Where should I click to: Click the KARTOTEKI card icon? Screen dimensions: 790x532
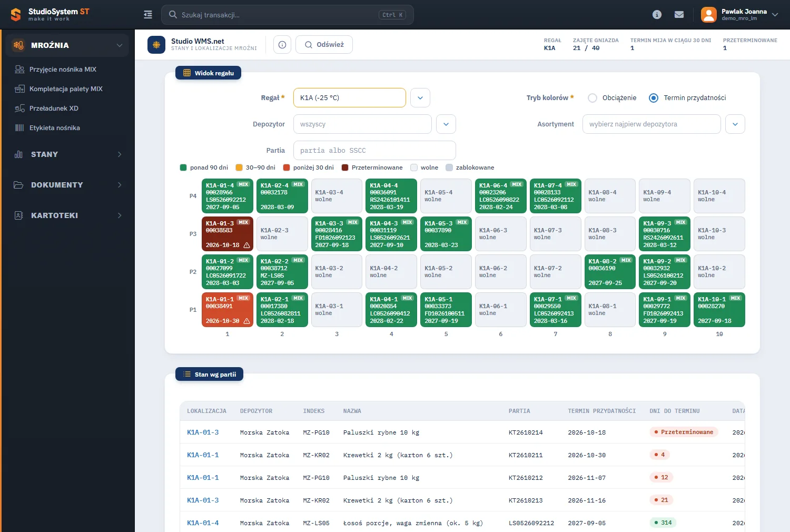pos(19,215)
